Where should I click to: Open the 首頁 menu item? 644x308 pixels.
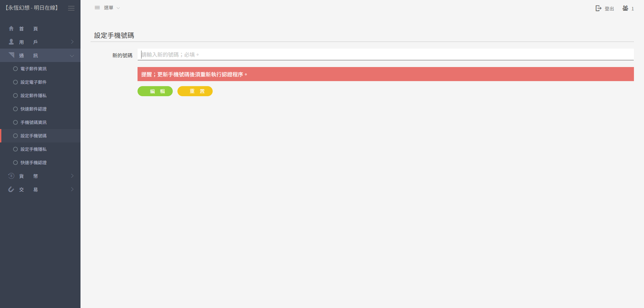tap(40, 29)
